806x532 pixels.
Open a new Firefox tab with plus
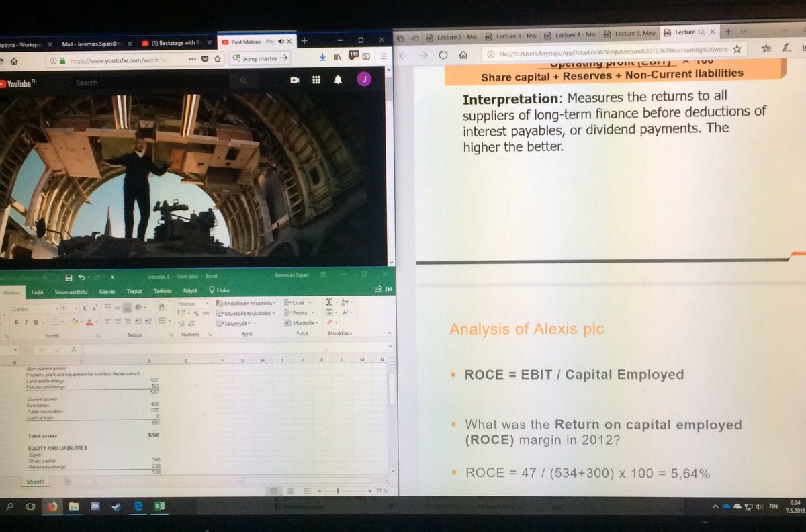[x=304, y=41]
